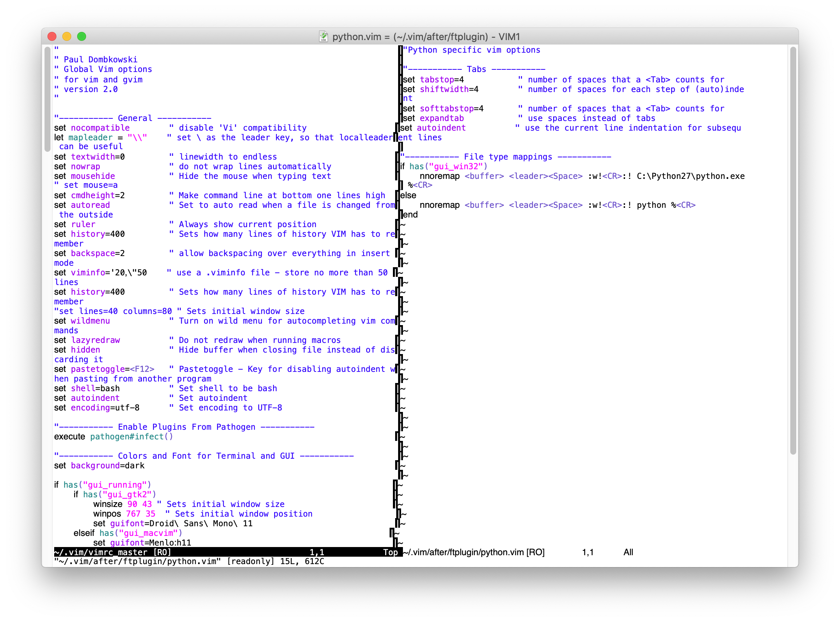The width and height of the screenshot is (840, 622).
Task: Click 'Top' indicator in left status line
Action: (391, 552)
